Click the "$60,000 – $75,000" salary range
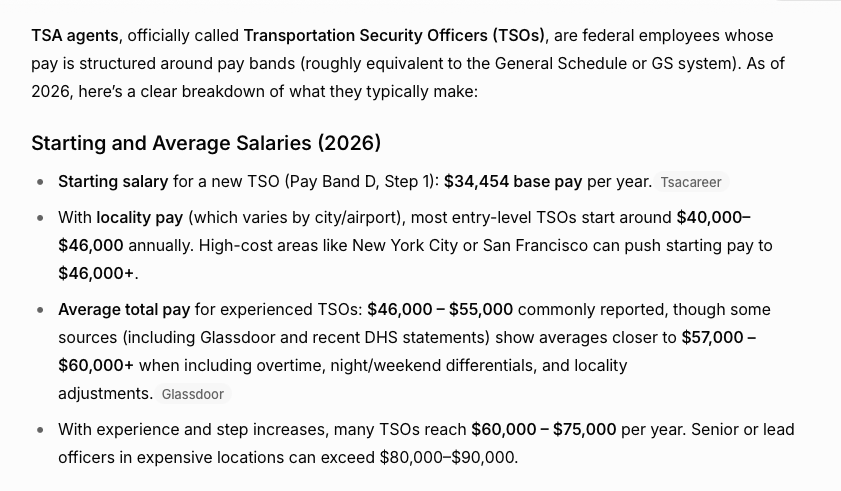This screenshot has width=841, height=491. (544, 429)
